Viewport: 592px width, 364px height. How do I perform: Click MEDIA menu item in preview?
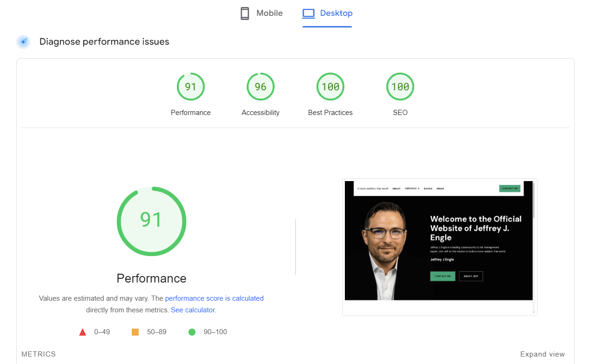click(440, 189)
